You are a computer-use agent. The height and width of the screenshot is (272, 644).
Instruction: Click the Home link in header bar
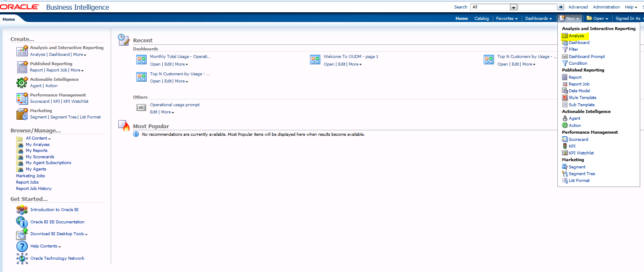(x=461, y=19)
